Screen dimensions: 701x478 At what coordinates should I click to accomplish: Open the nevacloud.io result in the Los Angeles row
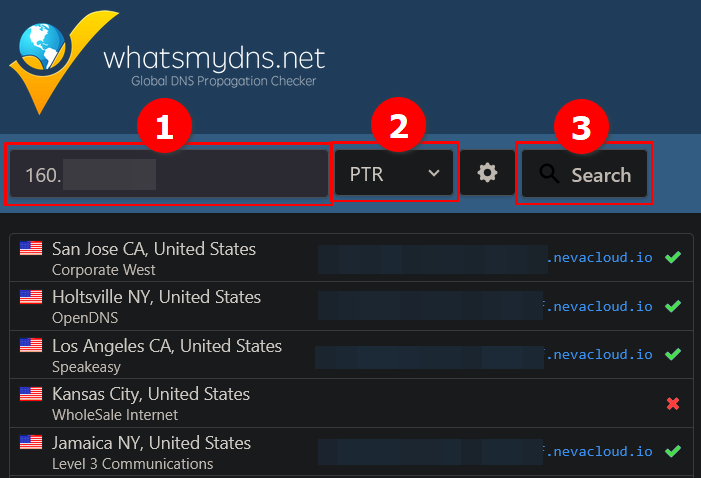[600, 354]
